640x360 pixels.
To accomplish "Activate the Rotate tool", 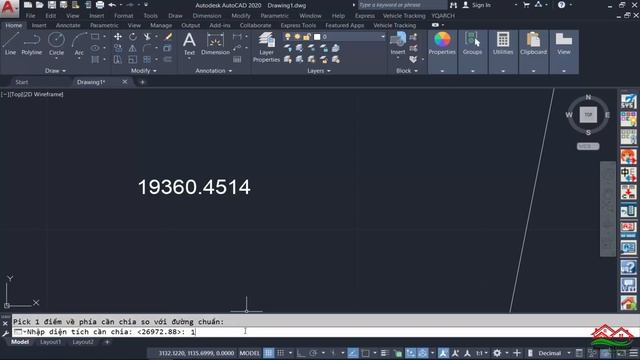I will (x=133, y=37).
